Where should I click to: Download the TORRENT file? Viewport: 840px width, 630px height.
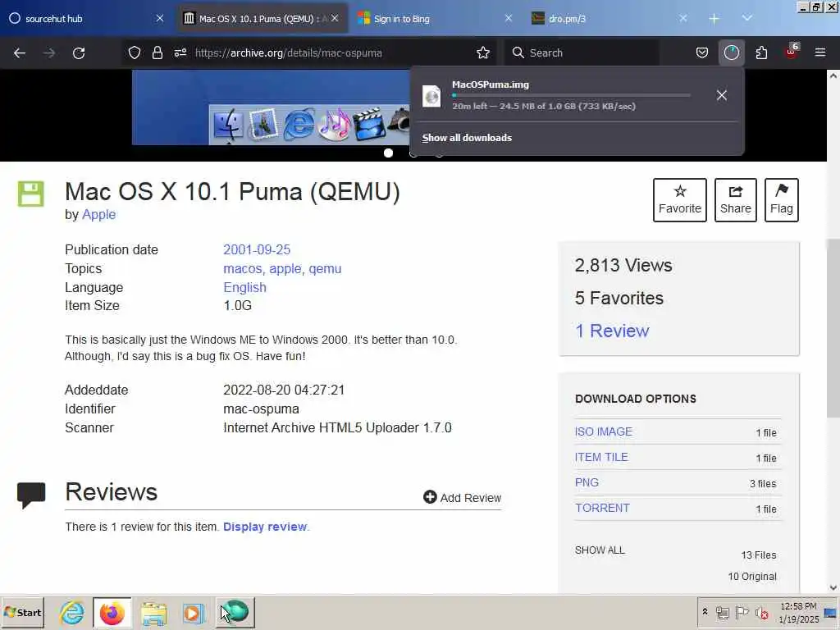click(x=602, y=508)
